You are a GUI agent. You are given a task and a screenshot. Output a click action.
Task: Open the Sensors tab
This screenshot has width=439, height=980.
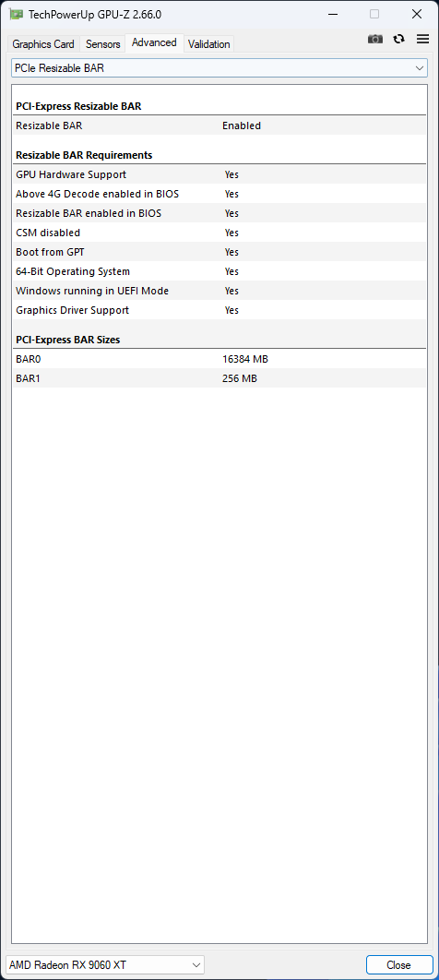pos(103,43)
